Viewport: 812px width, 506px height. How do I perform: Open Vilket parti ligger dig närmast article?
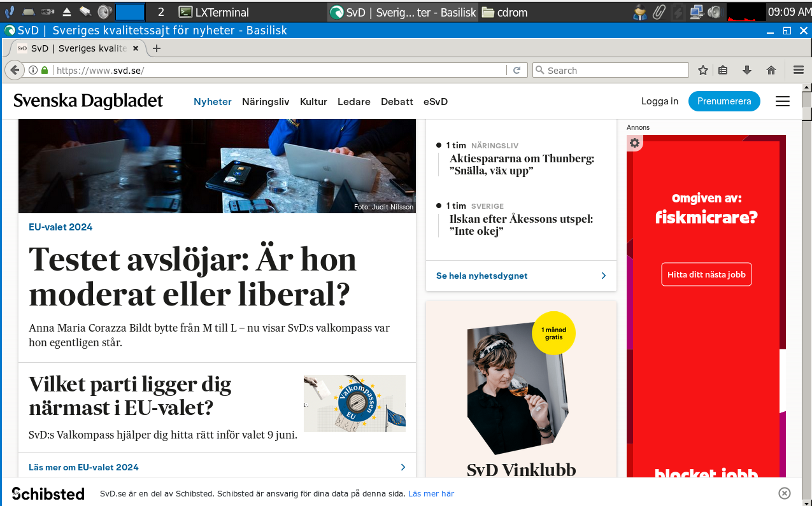131,396
